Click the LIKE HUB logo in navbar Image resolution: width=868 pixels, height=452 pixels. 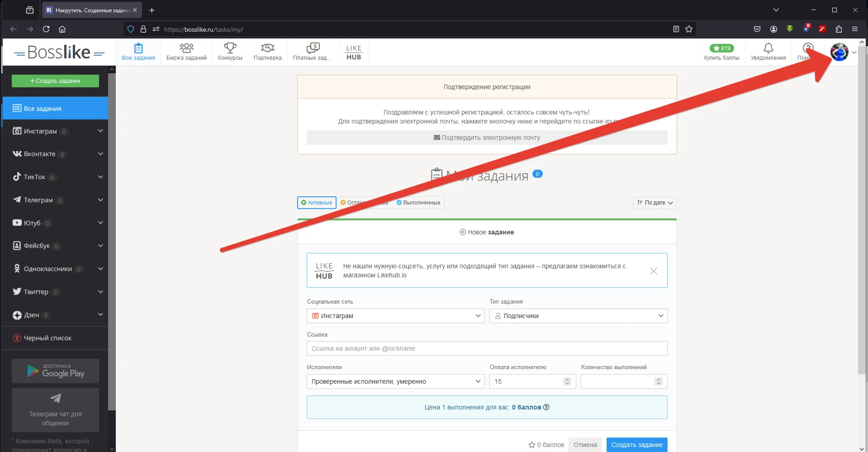tap(353, 52)
